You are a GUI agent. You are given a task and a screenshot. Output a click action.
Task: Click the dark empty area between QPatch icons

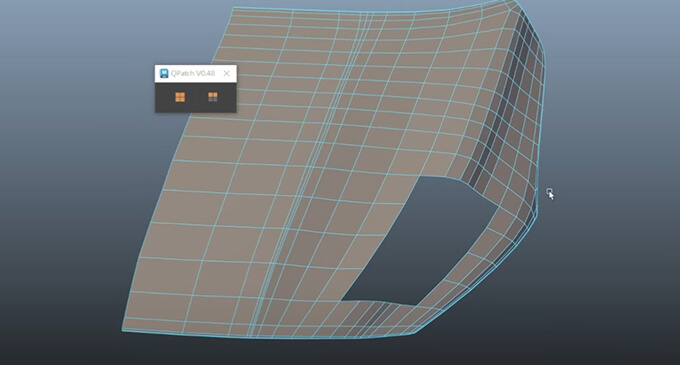[196, 97]
